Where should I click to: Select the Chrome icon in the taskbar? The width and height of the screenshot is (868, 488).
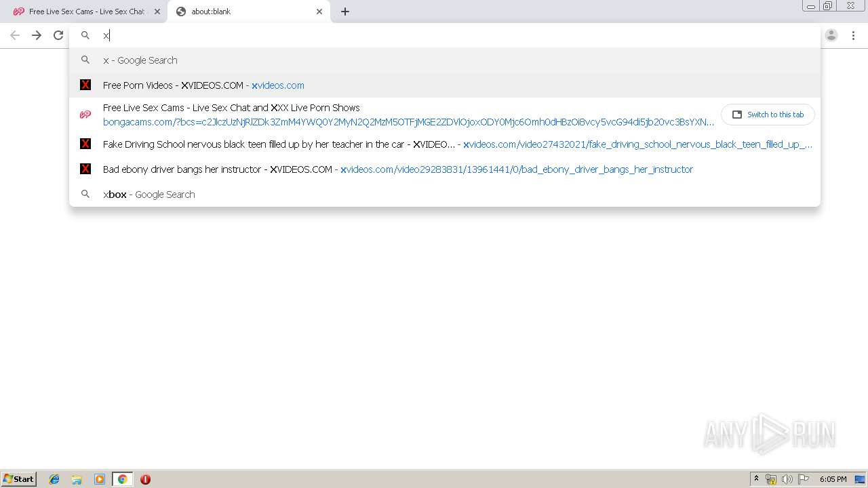[122, 479]
